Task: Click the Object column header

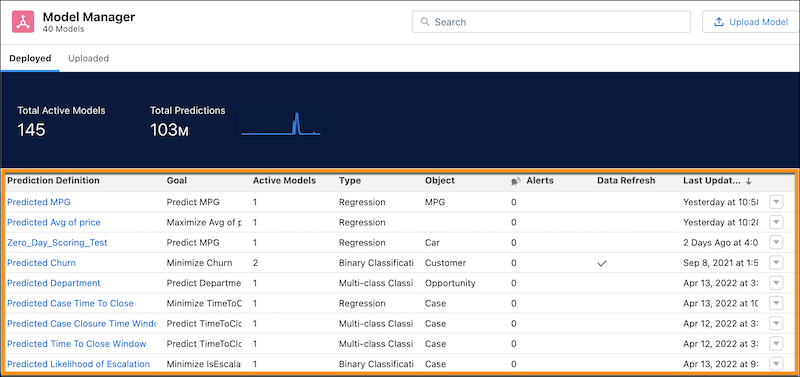Action: tap(439, 181)
